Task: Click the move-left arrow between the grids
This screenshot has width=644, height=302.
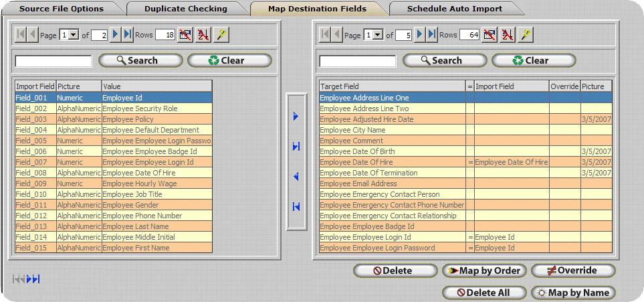Action: (296, 177)
